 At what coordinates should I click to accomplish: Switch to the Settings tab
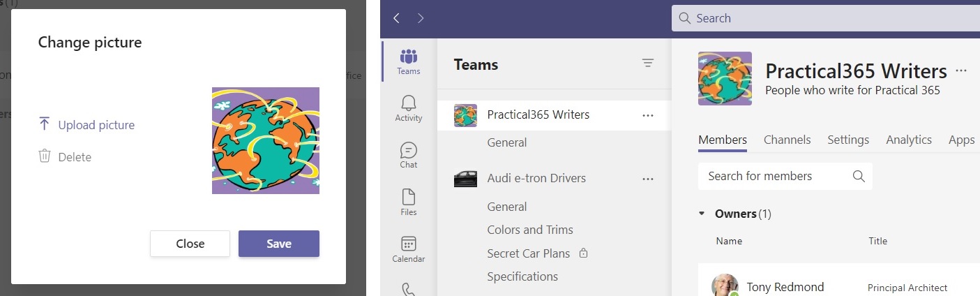[x=848, y=140]
